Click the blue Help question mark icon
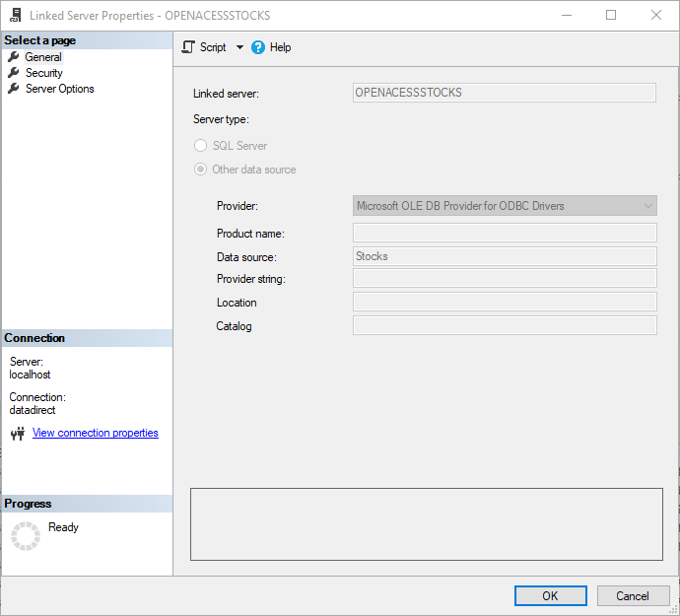680x616 pixels. [x=258, y=47]
